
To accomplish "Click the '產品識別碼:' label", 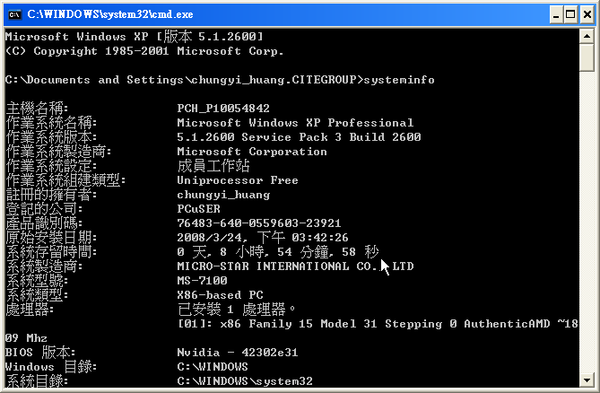I will point(44,223).
